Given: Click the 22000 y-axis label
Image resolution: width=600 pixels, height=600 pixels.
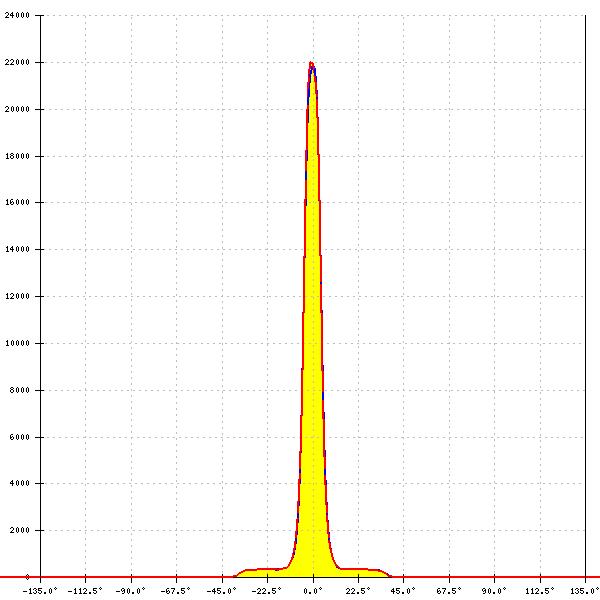Looking at the screenshot, I should tap(17, 62).
